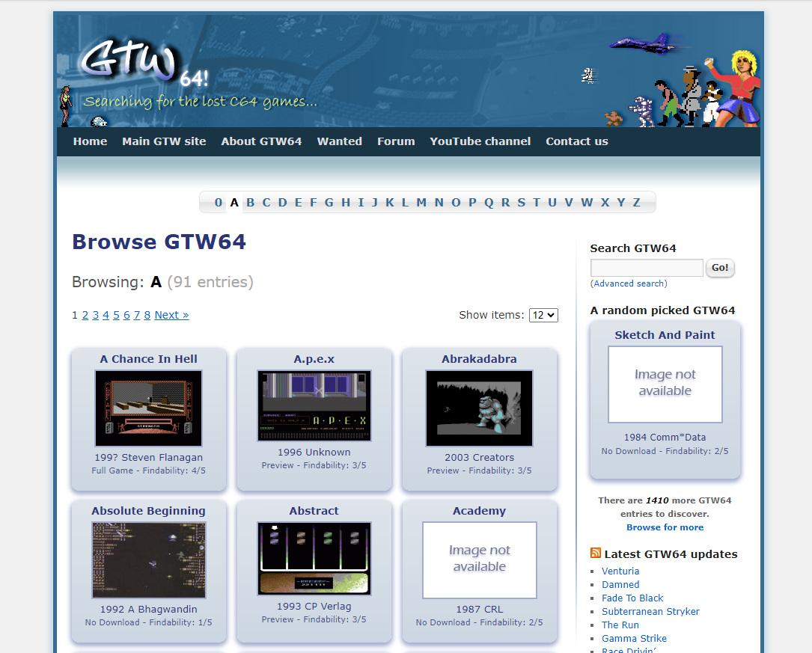Image resolution: width=812 pixels, height=653 pixels.
Task: Click the Absolute Beginning screenshot thumbnail
Action: [149, 560]
